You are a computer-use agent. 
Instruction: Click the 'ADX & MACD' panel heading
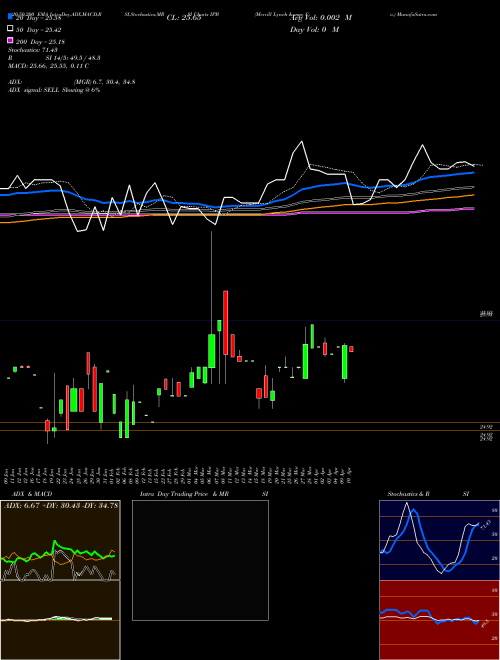pos(32,494)
